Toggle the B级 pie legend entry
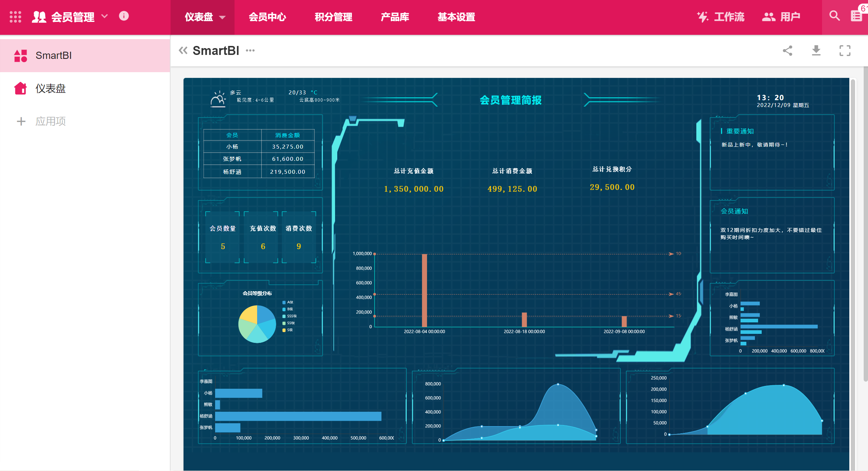868x471 pixels. pyautogui.click(x=288, y=309)
